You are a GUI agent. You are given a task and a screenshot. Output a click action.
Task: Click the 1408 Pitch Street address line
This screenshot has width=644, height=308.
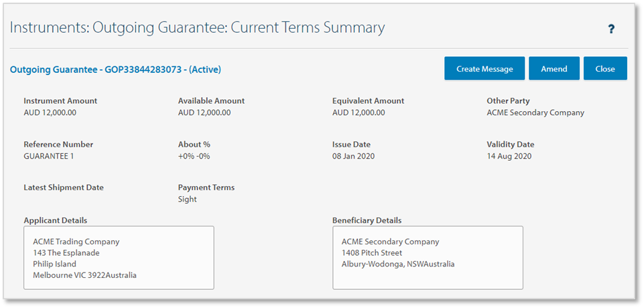[x=372, y=253]
